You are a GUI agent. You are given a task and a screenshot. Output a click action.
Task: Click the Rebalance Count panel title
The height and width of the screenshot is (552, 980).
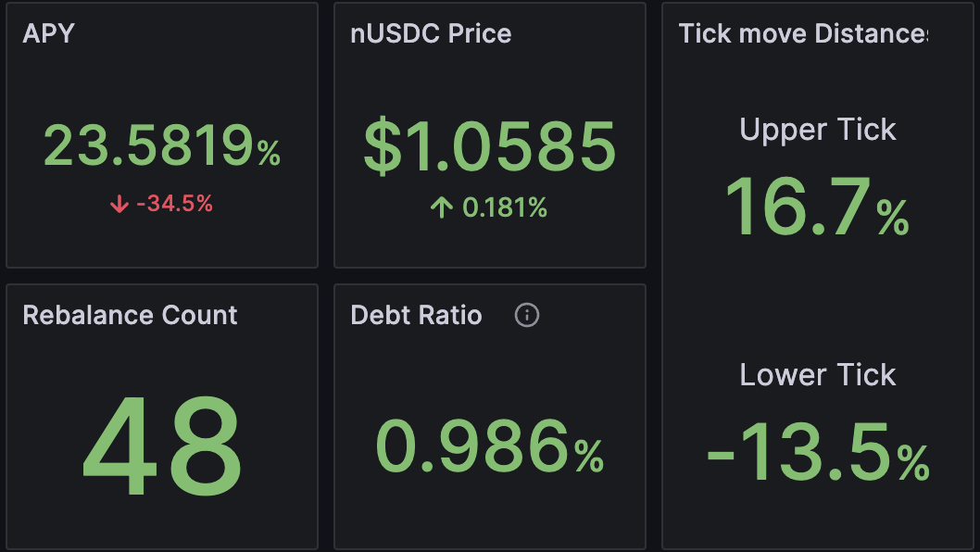click(x=130, y=315)
